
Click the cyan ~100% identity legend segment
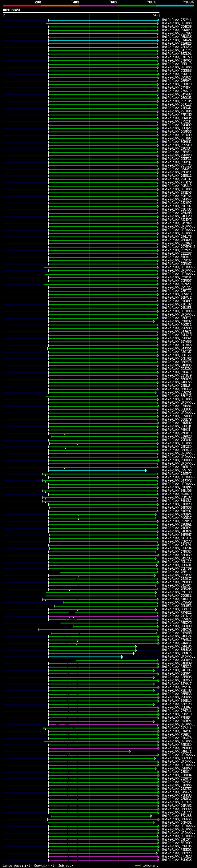(x=175, y=6)
